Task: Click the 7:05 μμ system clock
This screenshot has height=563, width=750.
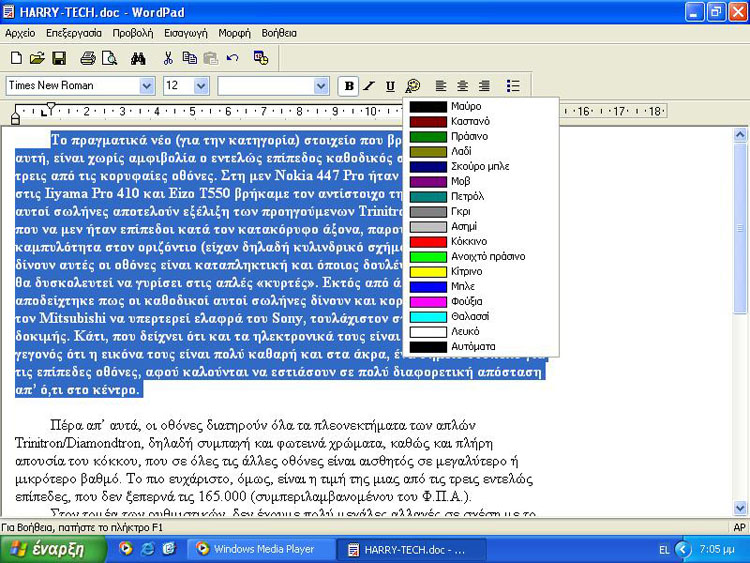Action: click(717, 549)
